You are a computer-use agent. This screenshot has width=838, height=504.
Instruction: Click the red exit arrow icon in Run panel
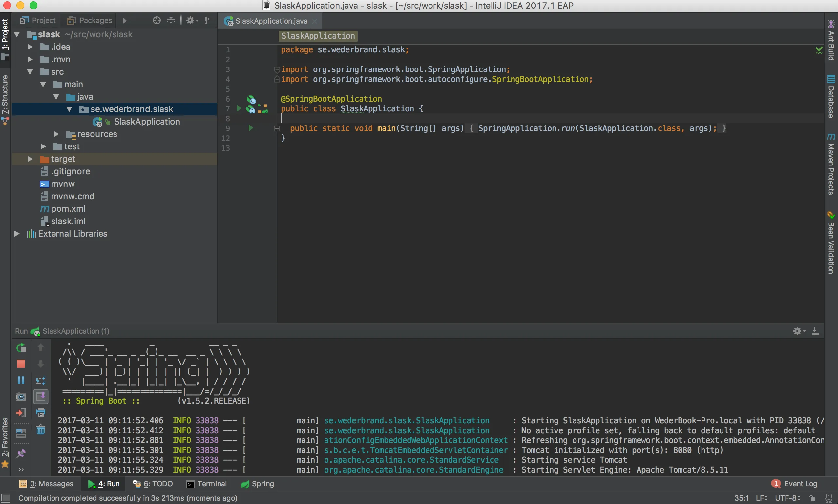[21, 413]
